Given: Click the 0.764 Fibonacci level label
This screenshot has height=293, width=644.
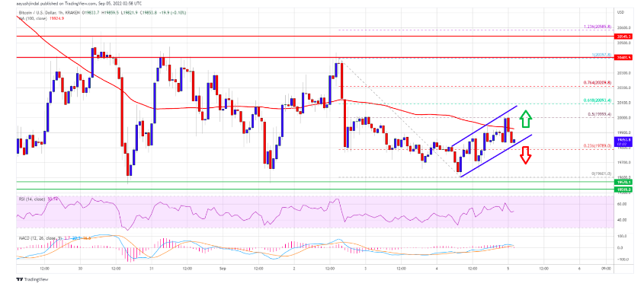Looking at the screenshot, I should tap(598, 82).
